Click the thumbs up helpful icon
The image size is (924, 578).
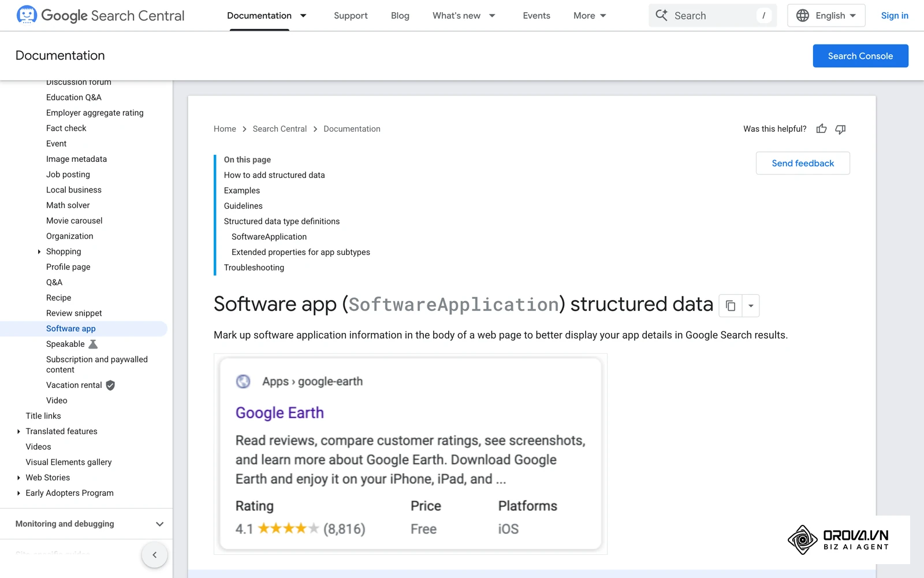point(821,129)
